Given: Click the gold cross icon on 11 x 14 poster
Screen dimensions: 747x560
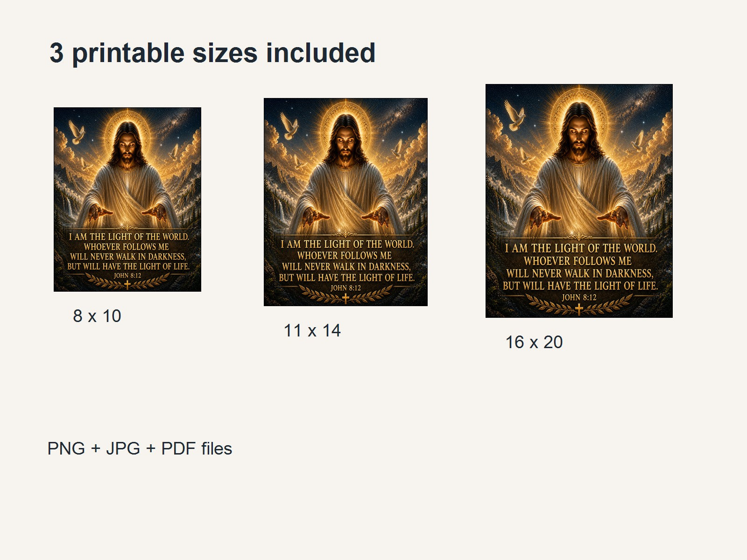Looking at the screenshot, I should pos(345,298).
